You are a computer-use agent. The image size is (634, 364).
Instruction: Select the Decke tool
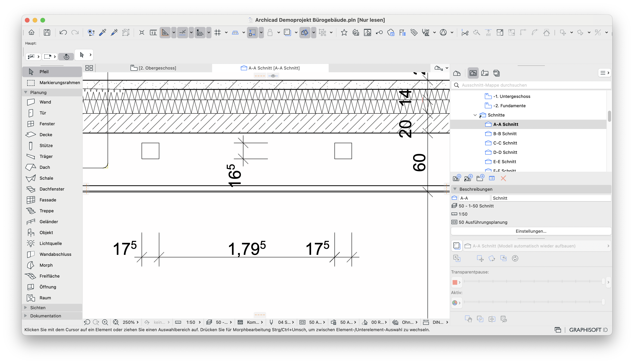52,135
